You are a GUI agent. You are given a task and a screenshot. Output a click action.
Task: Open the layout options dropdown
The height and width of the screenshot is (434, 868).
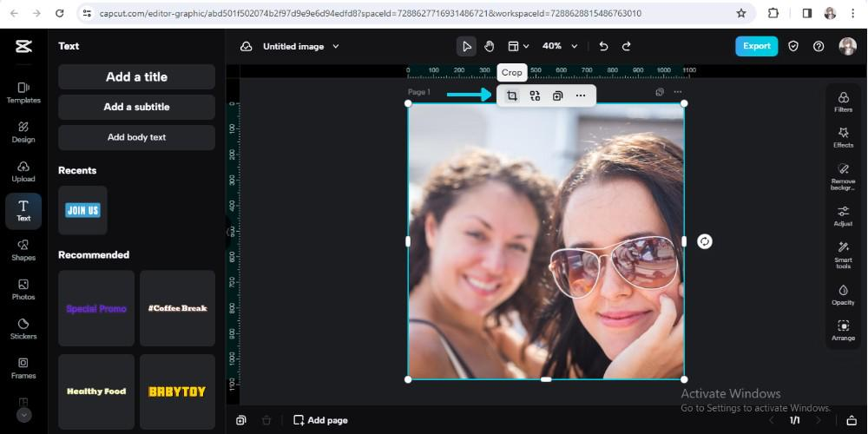click(x=518, y=47)
